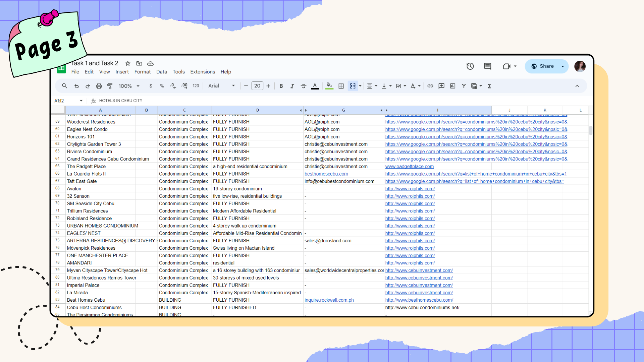Open the Extensions menu

tap(202, 72)
